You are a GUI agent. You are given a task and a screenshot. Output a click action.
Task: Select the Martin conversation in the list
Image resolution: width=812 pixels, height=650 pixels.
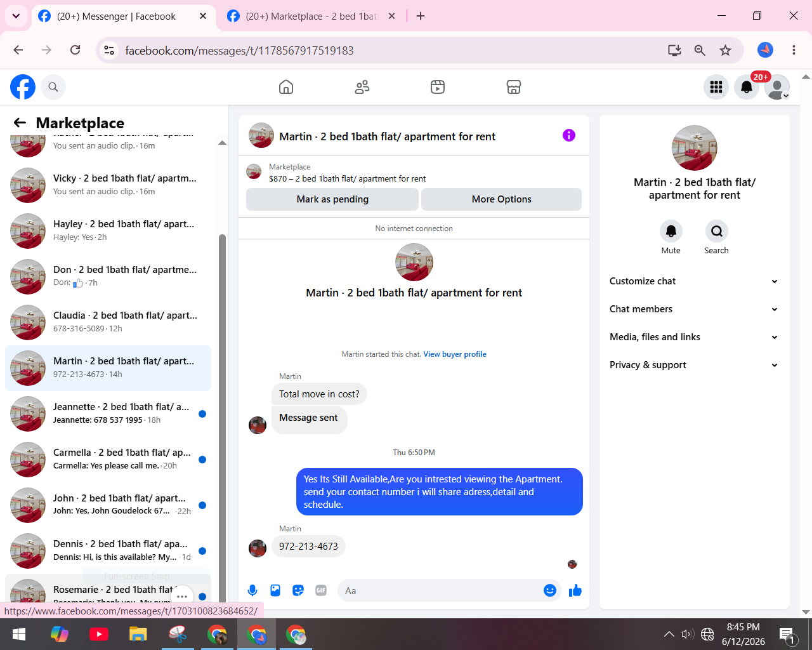108,368
